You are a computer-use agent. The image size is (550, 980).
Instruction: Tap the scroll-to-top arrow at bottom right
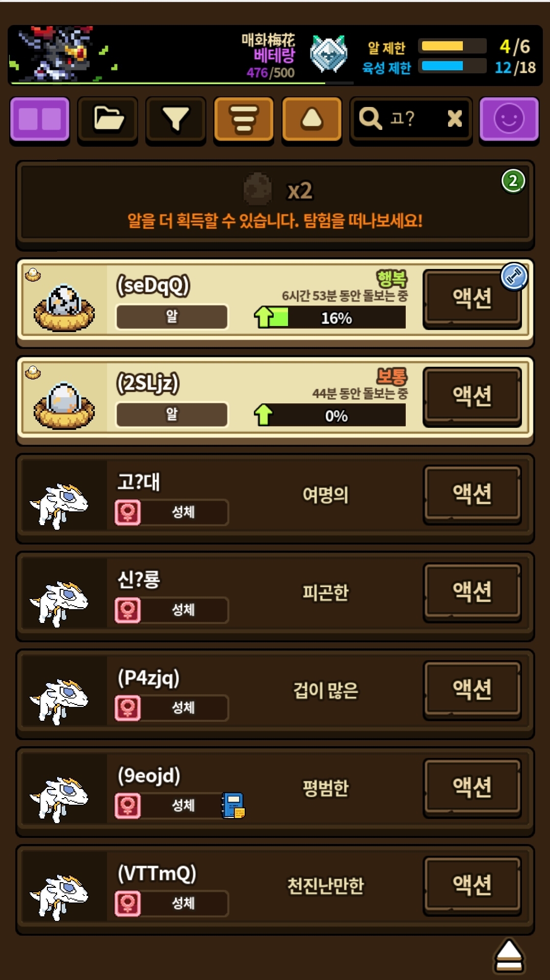509,956
